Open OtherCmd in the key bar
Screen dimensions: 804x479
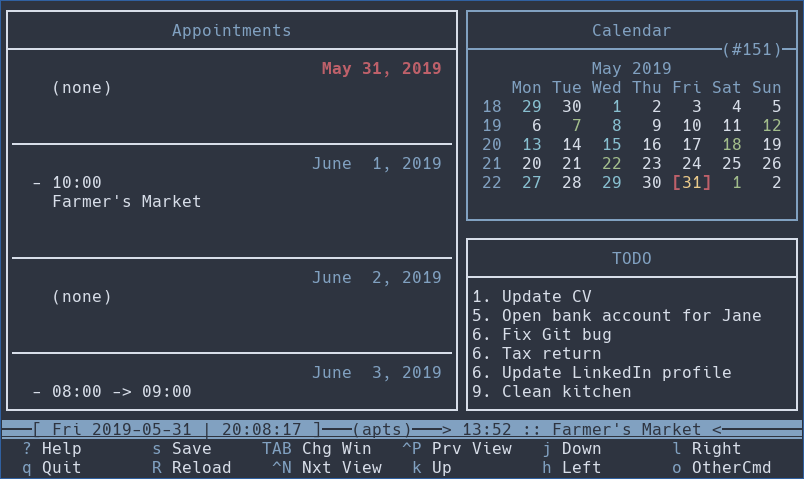coord(721,468)
